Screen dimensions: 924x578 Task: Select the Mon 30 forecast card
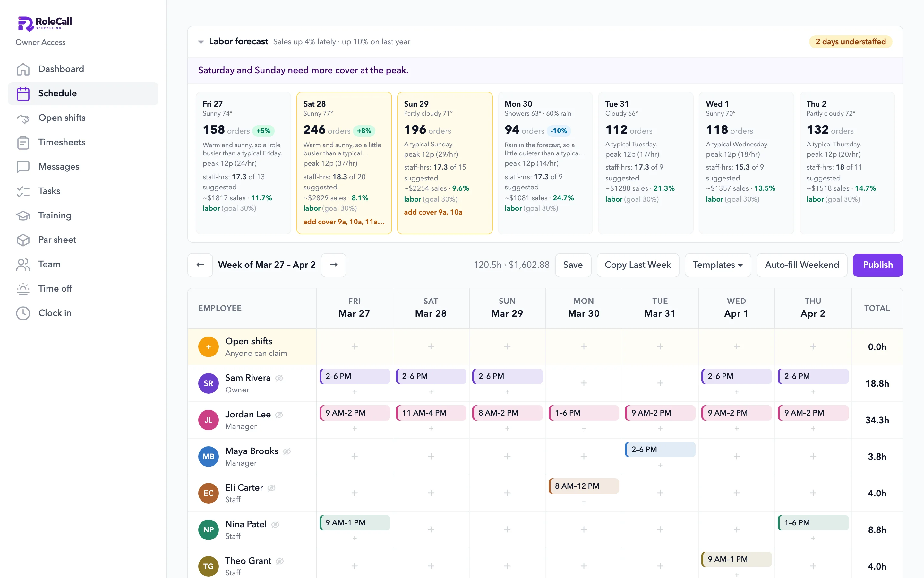545,163
